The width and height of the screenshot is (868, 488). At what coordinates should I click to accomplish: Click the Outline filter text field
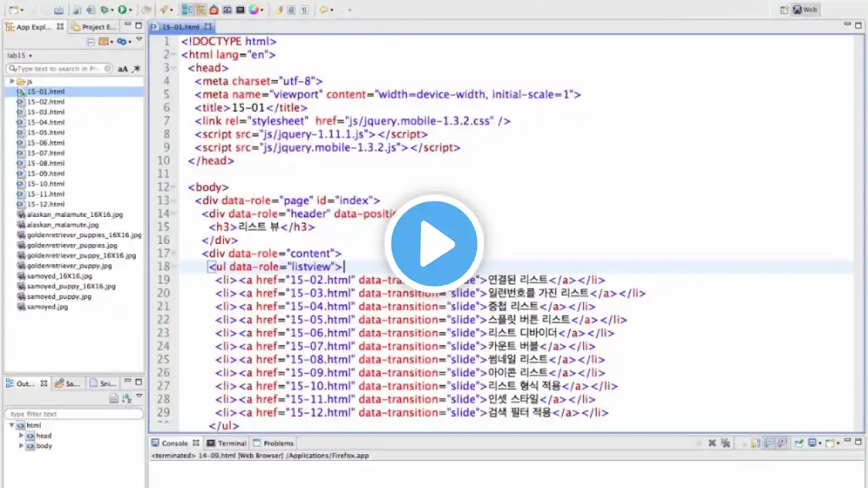point(73,413)
